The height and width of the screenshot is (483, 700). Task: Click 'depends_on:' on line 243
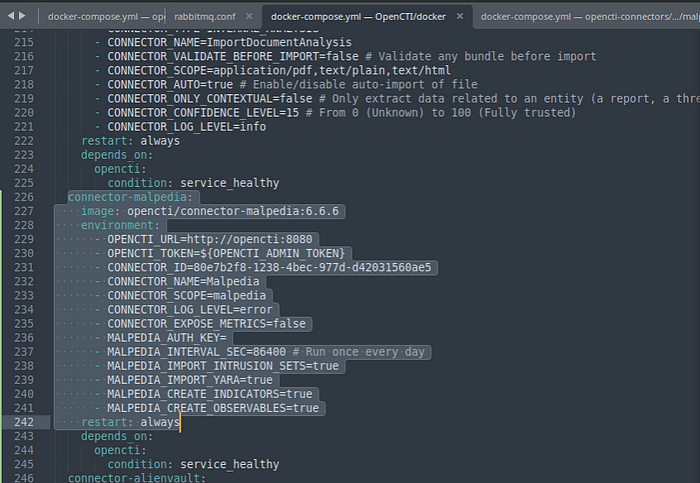click(117, 436)
